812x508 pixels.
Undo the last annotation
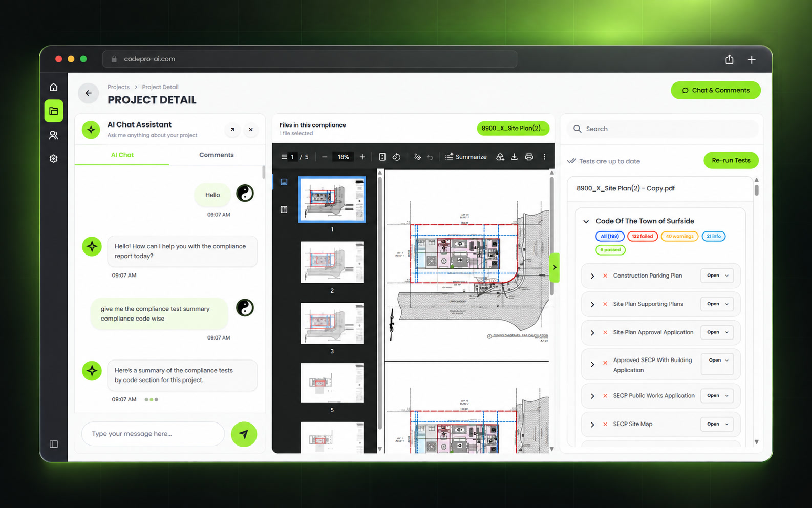coord(430,157)
